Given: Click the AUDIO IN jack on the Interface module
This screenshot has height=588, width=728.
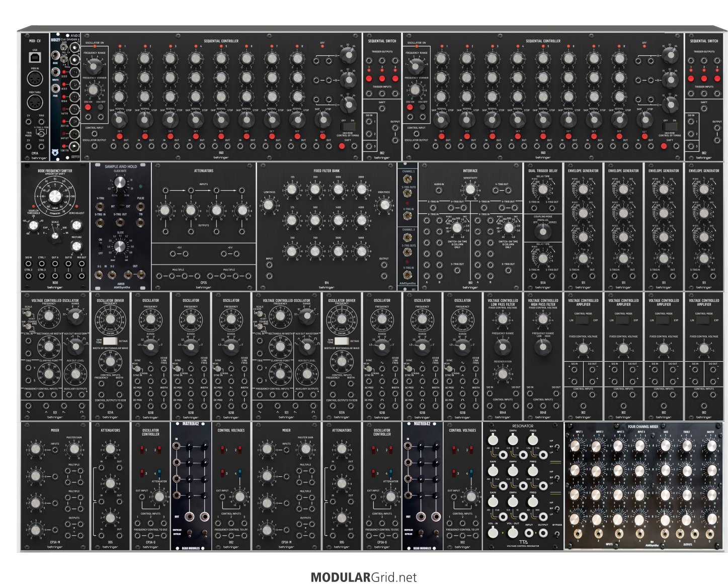Looking at the screenshot, I should tap(439, 191).
